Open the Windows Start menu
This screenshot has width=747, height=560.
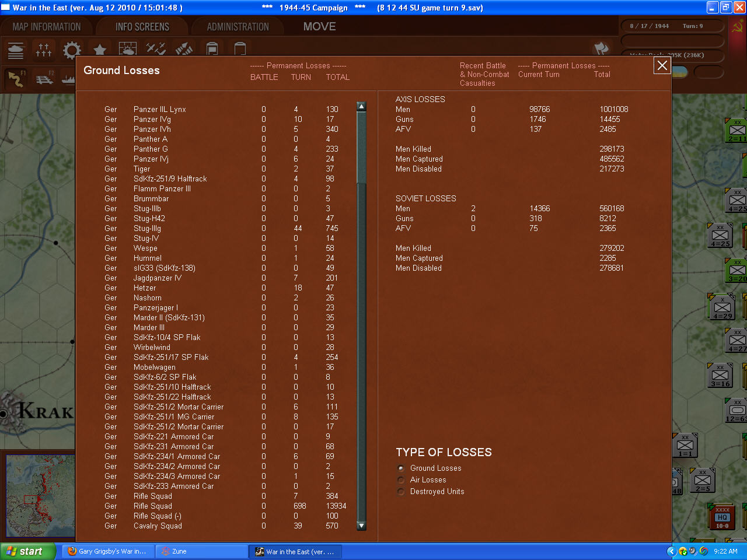28,551
